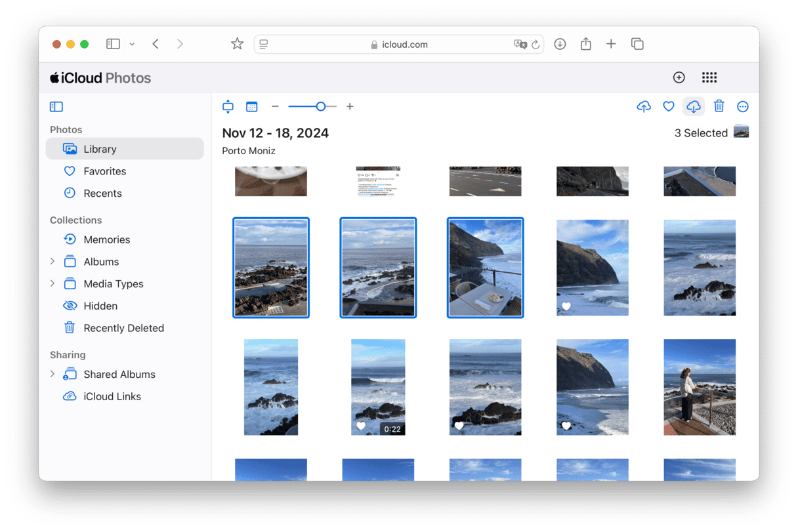
Task: Expand the Media Types section
Action: pos(52,284)
